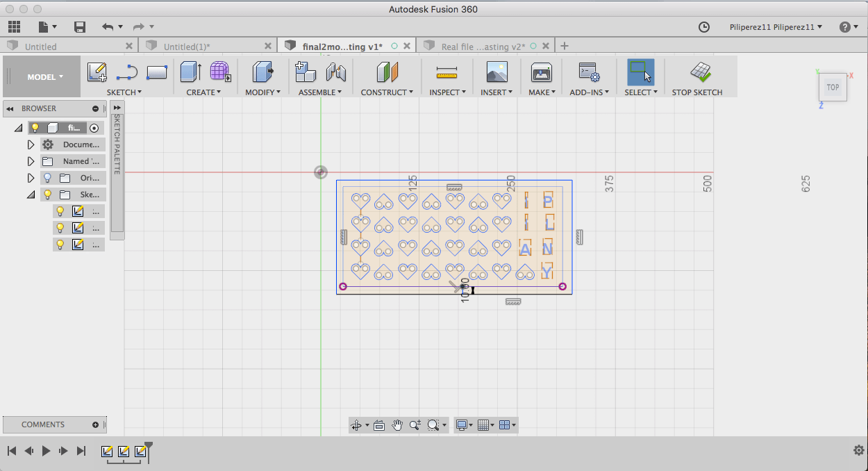868x471 pixels.
Task: Hide the first sketch using its lightbulb
Action: [x=60, y=211]
